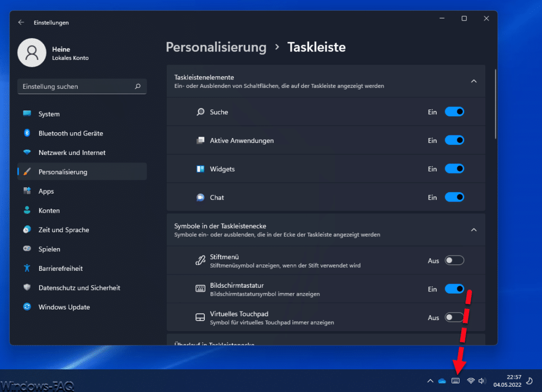Click the Personalisierung brush icon
This screenshot has width=542, height=392.
point(27,171)
